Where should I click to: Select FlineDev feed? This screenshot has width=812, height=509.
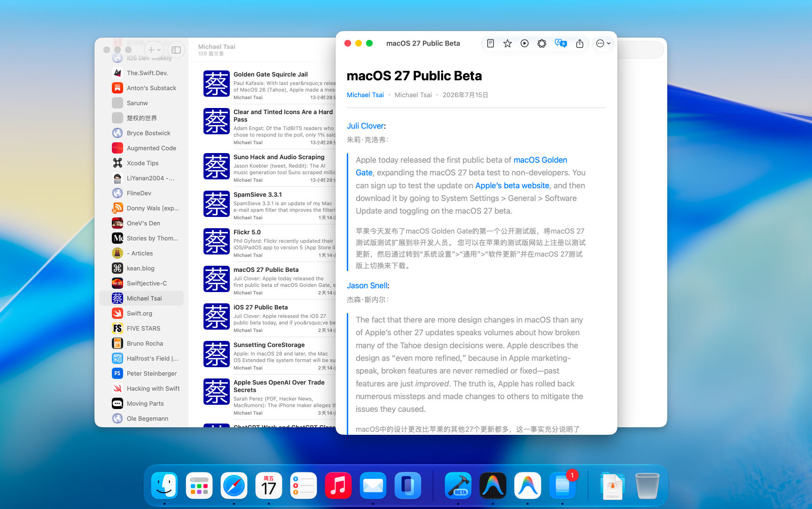pos(141,193)
